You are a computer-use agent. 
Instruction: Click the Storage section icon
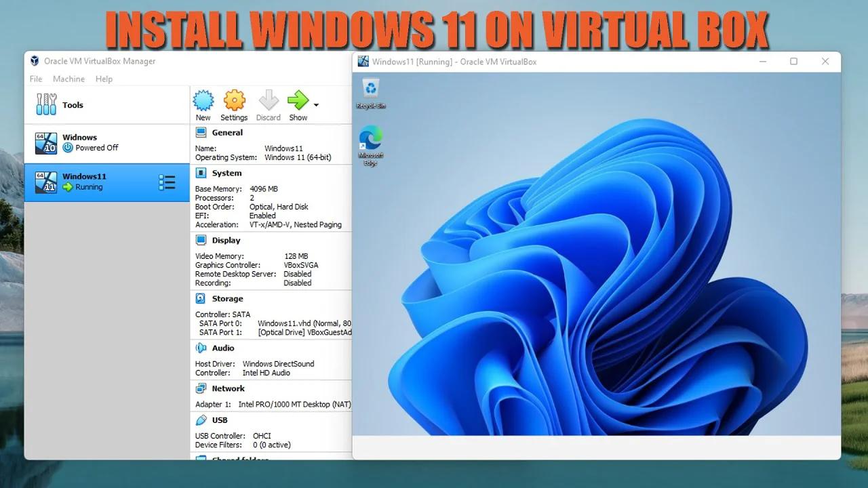(x=200, y=298)
